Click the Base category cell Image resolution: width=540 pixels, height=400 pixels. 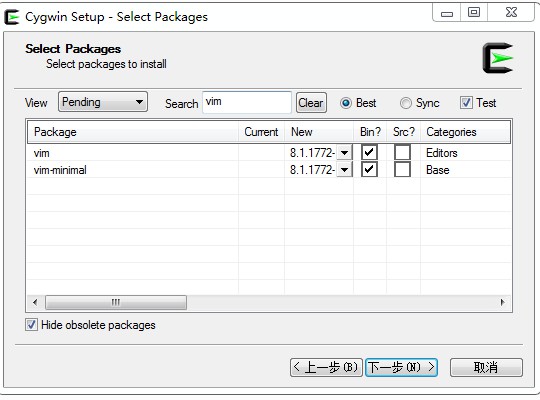(x=438, y=170)
